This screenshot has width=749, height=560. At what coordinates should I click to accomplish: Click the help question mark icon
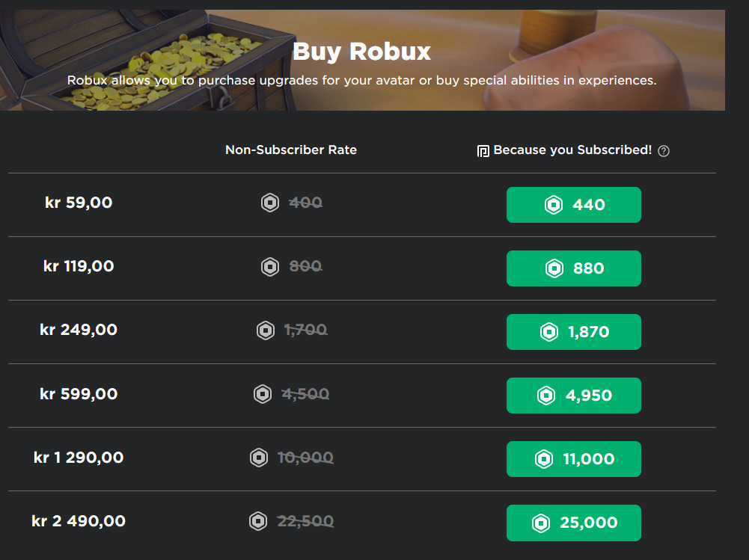(x=664, y=151)
